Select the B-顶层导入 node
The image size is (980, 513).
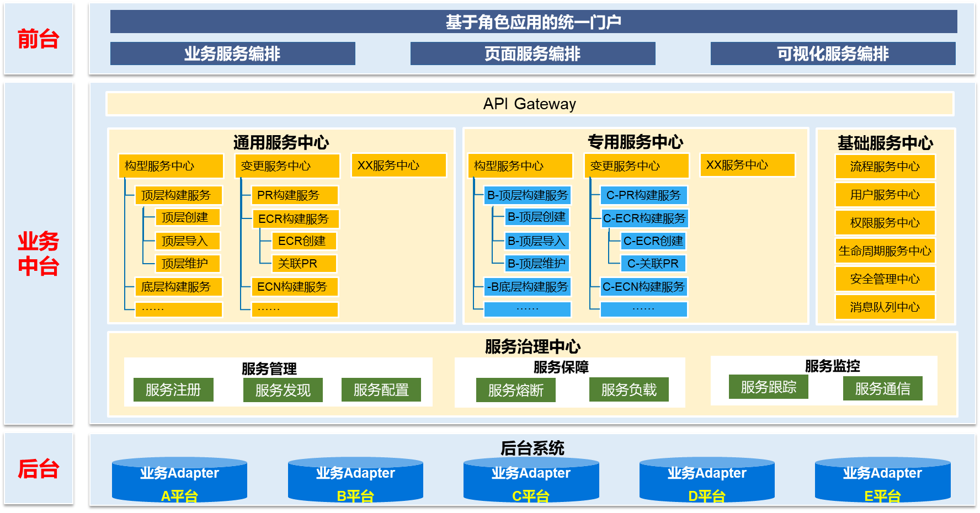(x=537, y=241)
